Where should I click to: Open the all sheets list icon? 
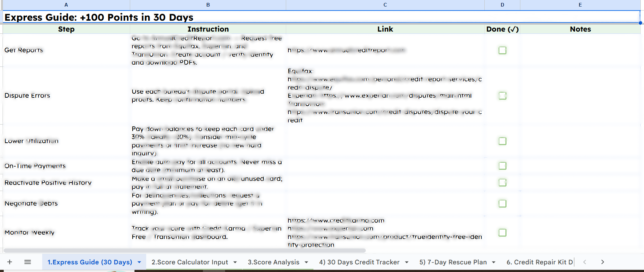(28, 262)
